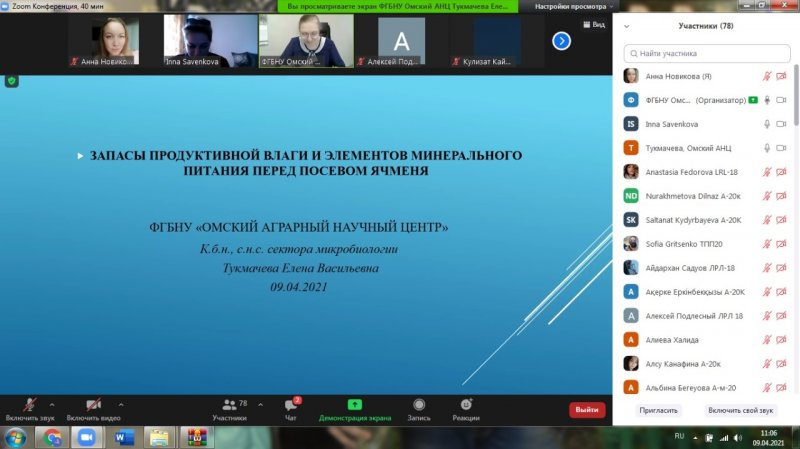Select participant Альбина Бегеуова А-м-20
This screenshot has width=800, height=449.
click(707, 388)
